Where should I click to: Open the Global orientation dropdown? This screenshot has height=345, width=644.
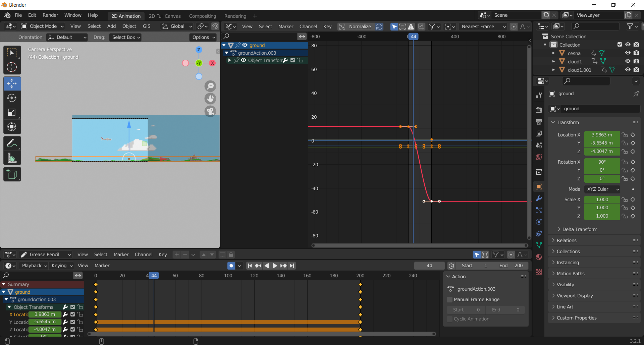pyautogui.click(x=177, y=26)
